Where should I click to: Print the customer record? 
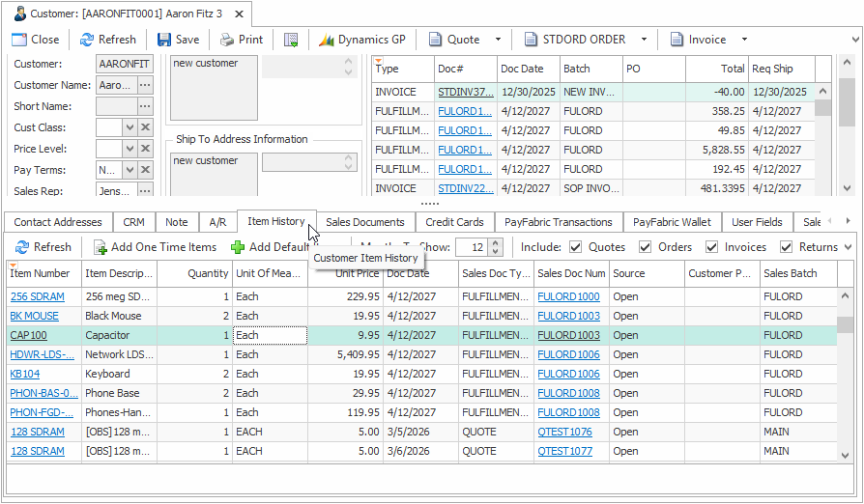[x=241, y=40]
